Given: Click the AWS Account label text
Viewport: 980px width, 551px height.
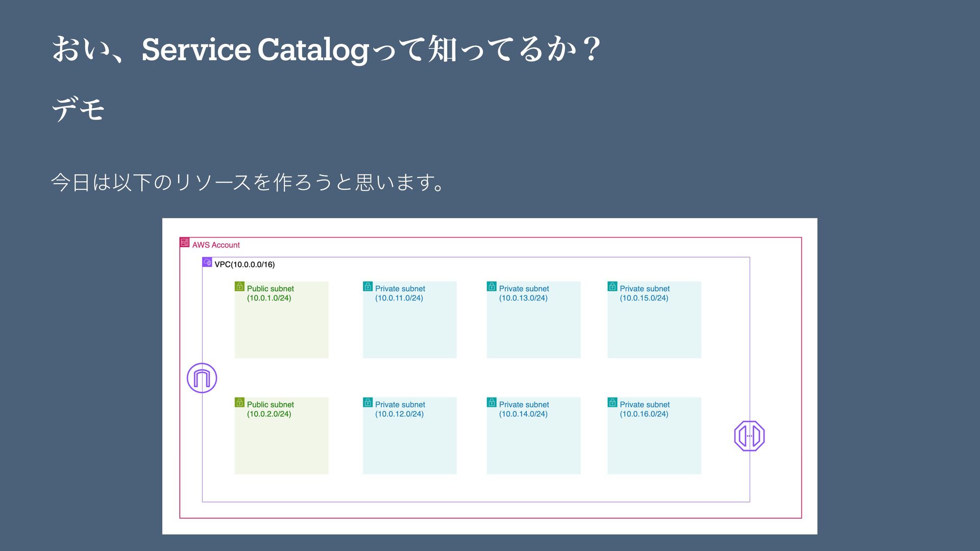Looking at the screenshot, I should click(x=216, y=245).
